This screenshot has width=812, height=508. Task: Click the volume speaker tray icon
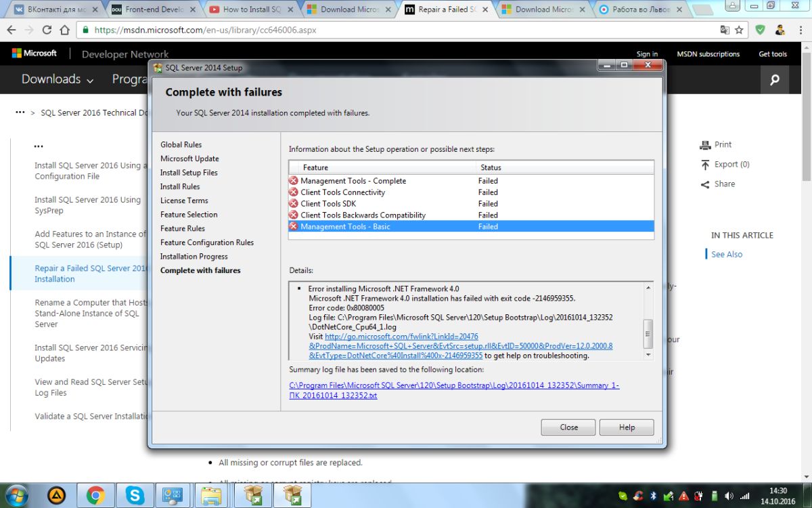point(729,496)
